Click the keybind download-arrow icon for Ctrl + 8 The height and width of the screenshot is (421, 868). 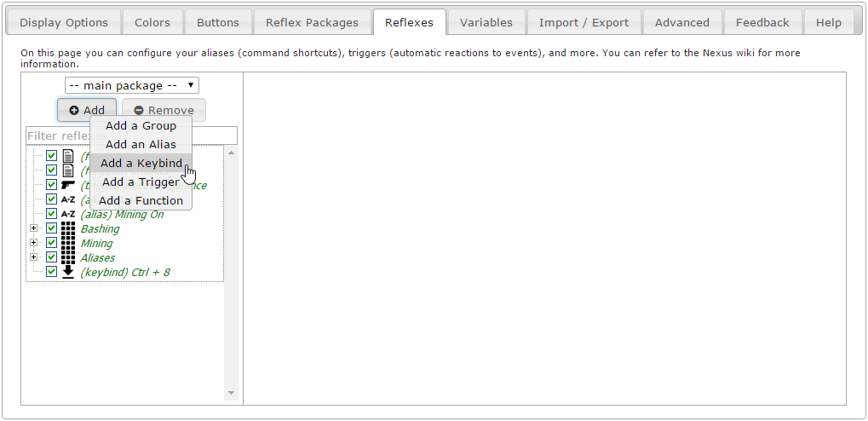pos(68,272)
